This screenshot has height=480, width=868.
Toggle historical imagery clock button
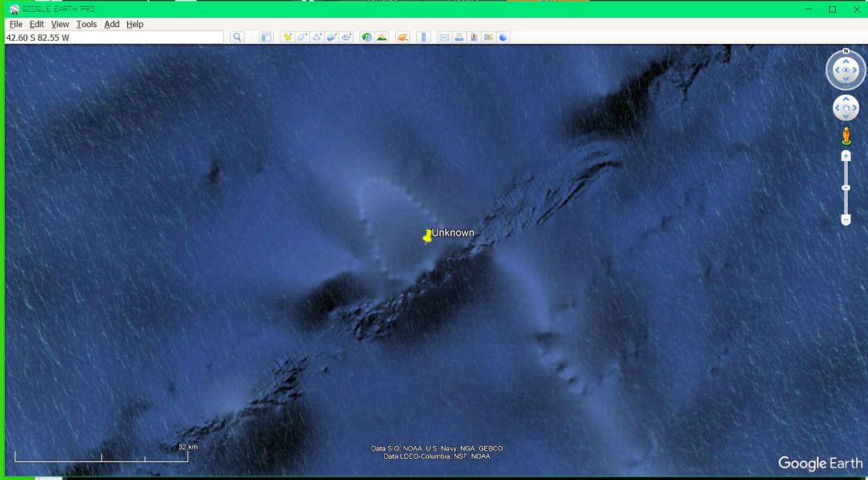tap(366, 37)
